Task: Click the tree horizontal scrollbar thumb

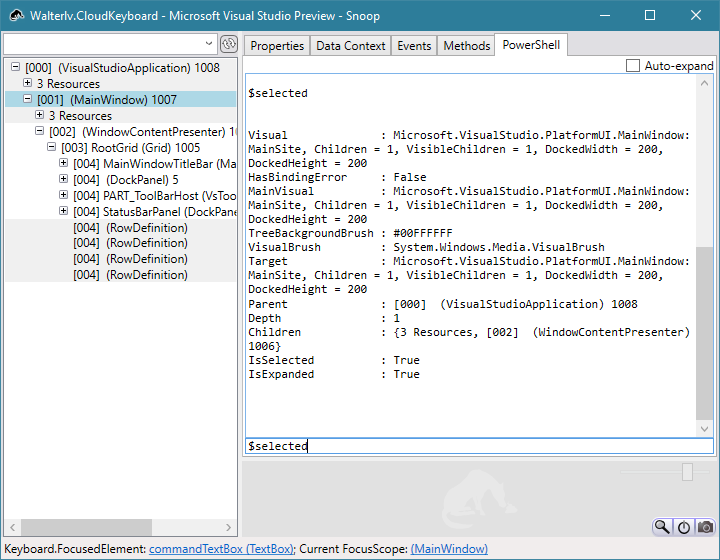Action: click(86, 527)
